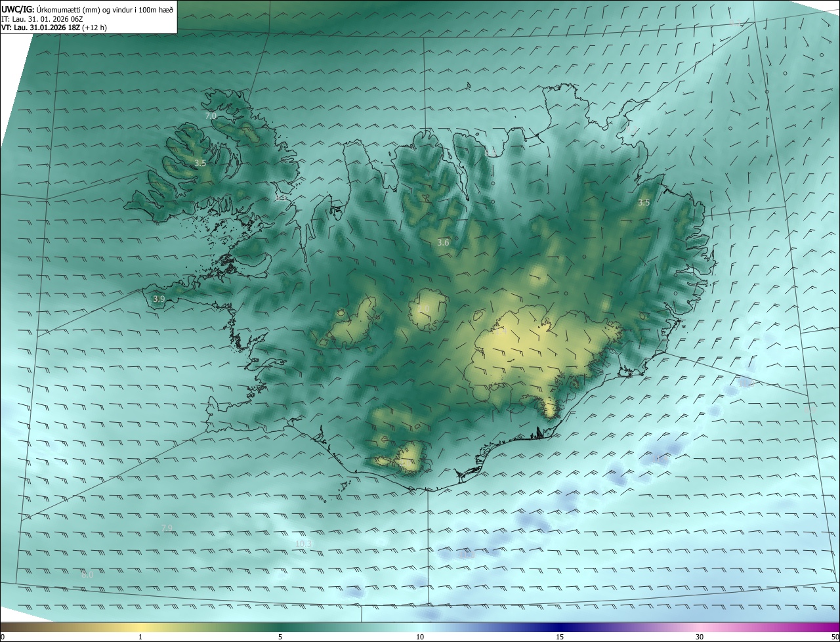Click the colorbar tick labeled 30

[x=700, y=637]
